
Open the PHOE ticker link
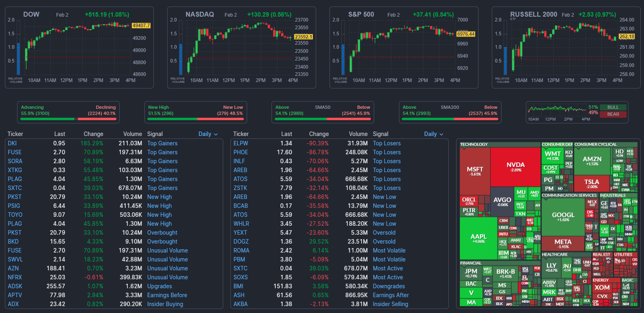(241, 152)
